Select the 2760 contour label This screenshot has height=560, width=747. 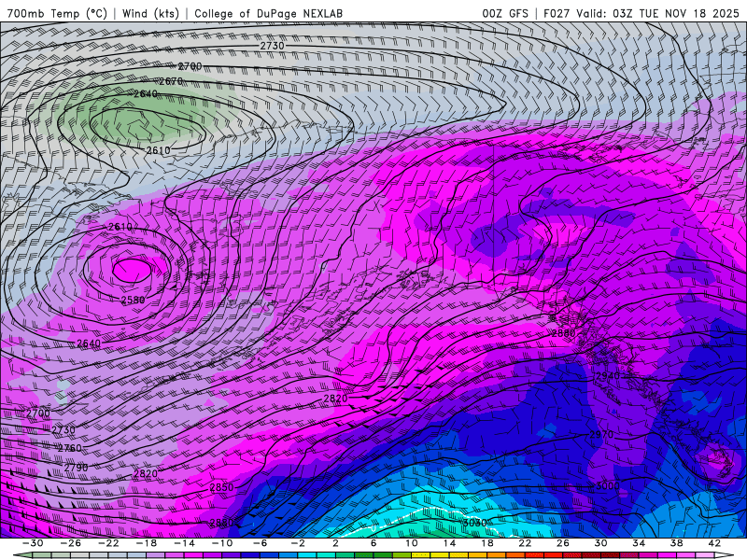(70, 448)
